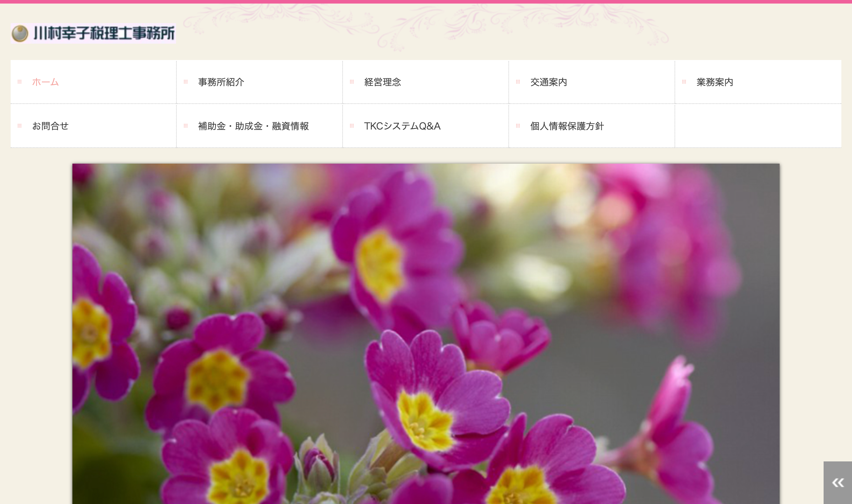852x504 pixels.
Task: Click dotted bullet icon beside お問合せ
Action: 20,126
